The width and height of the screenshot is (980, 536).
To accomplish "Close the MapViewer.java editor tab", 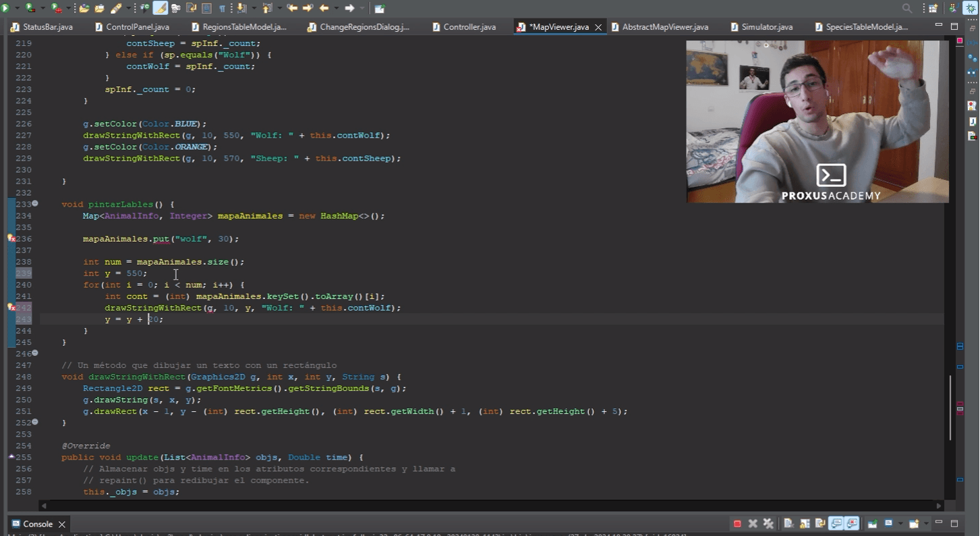I will click(598, 28).
